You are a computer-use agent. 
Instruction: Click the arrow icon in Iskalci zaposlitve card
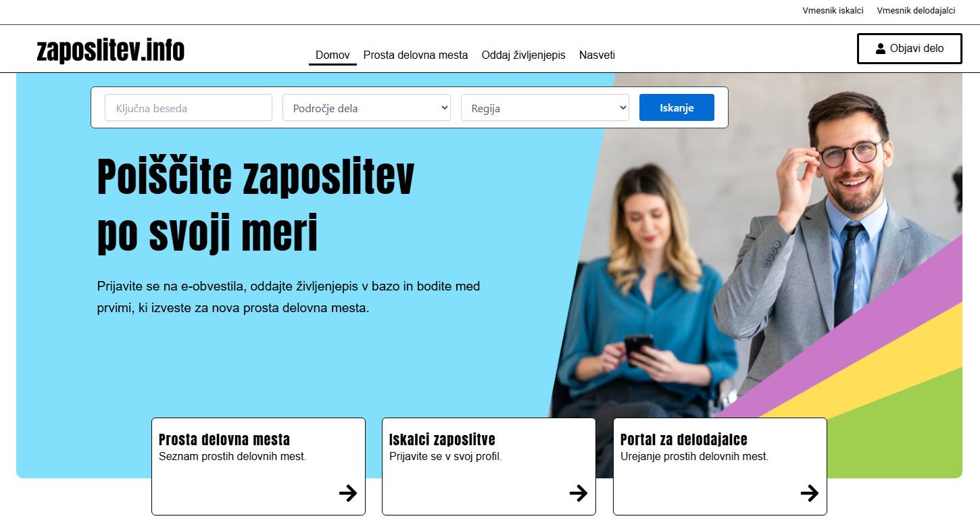click(x=579, y=493)
